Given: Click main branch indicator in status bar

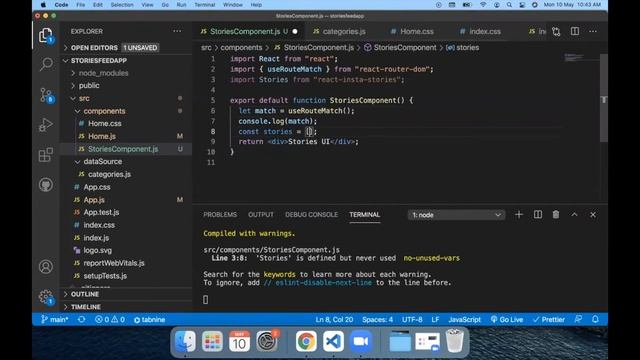Looking at the screenshot, I should click(54, 320).
